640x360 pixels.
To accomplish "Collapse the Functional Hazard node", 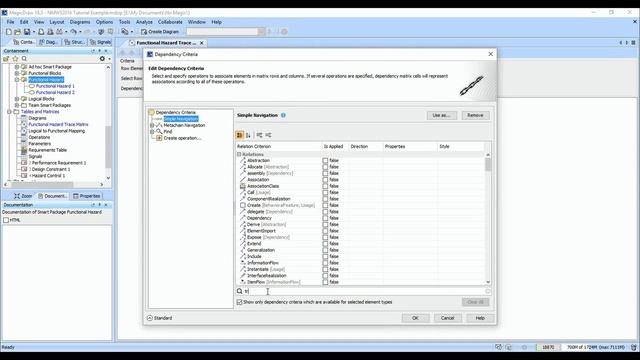I will [x=17, y=80].
